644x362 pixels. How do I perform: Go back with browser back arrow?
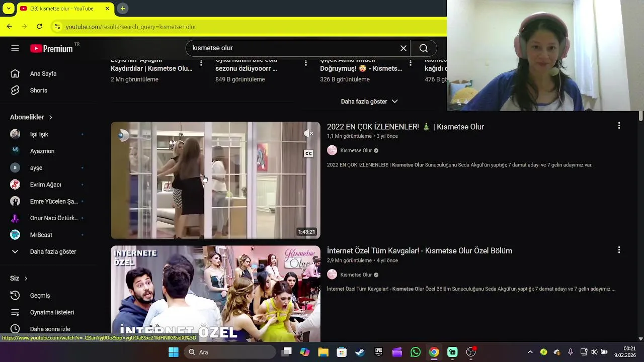tap(9, 26)
